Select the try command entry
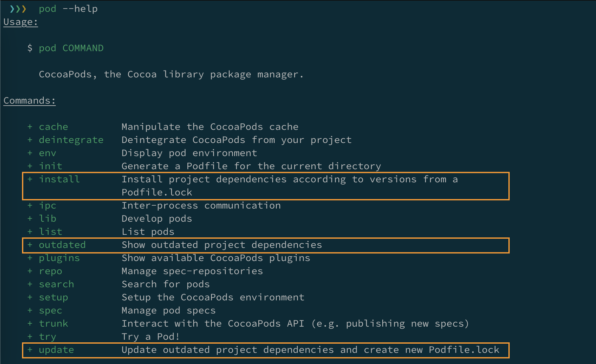The height and width of the screenshot is (364, 596). 48,336
